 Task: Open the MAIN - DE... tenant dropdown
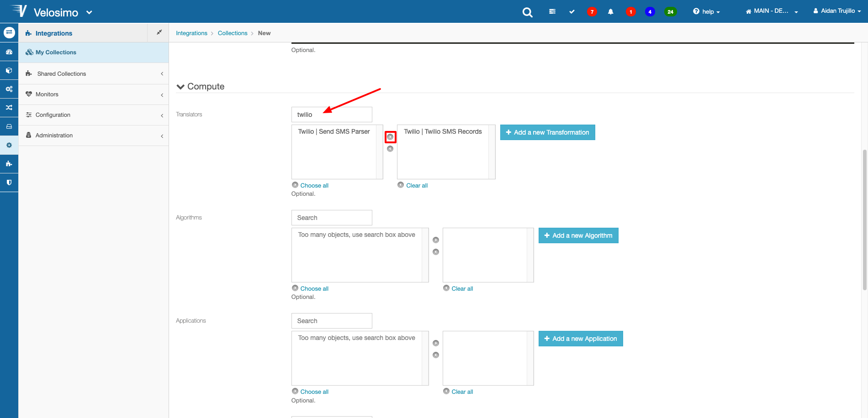[x=772, y=11]
